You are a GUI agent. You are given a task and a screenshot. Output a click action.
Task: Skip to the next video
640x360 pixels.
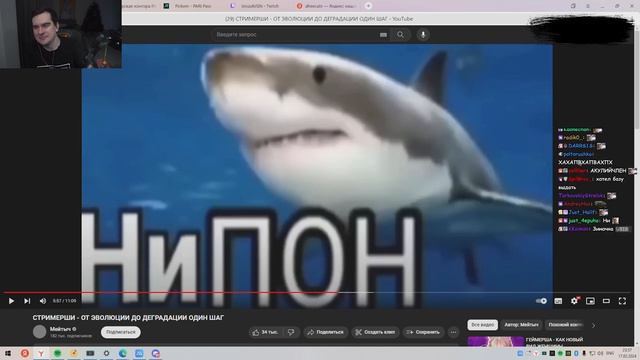click(27, 301)
